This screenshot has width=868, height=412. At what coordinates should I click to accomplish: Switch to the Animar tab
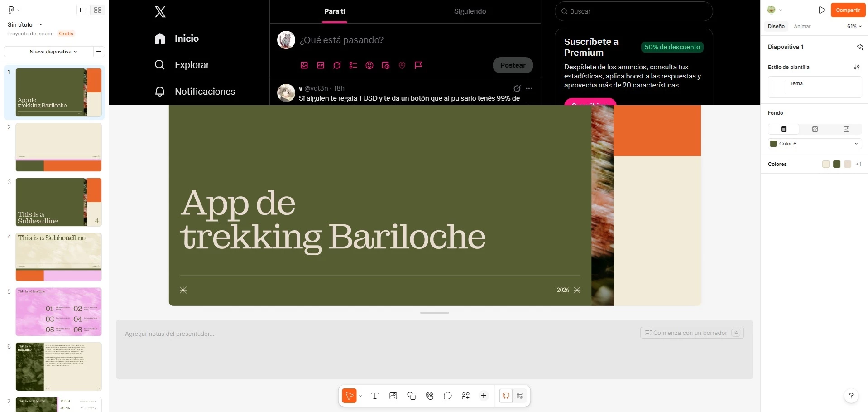point(802,26)
